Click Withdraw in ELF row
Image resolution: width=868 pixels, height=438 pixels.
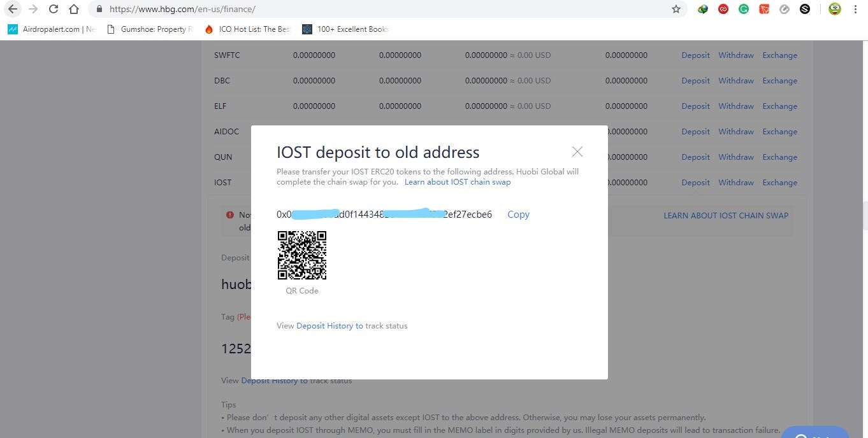click(x=736, y=106)
